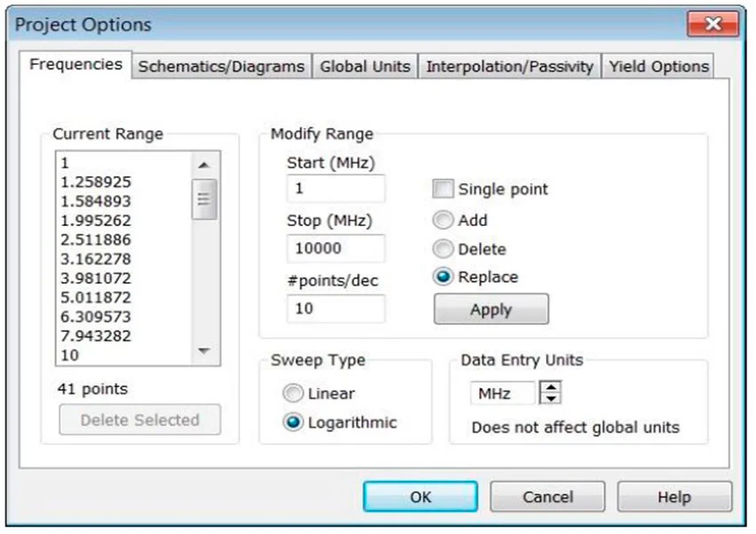Close the Project Options dialog

tap(711, 24)
